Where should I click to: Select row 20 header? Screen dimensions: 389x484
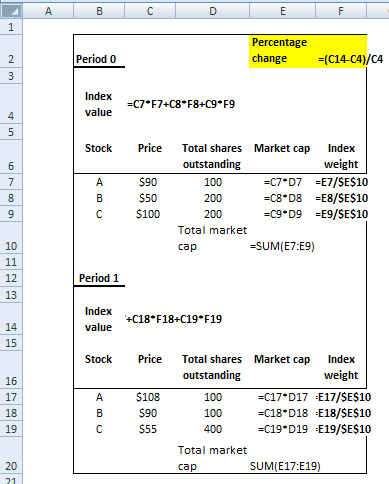pos(11,455)
